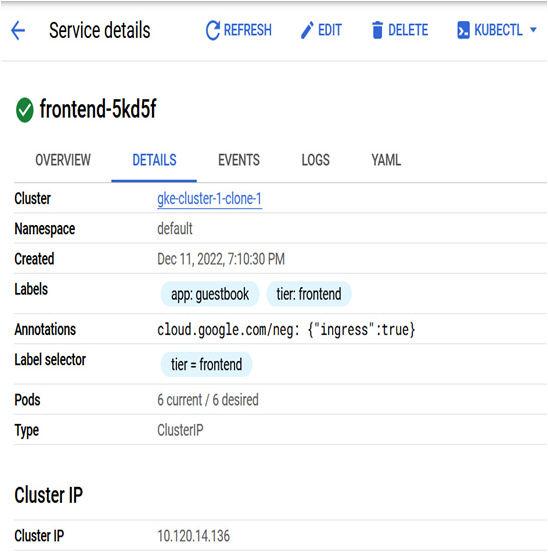Click the Cluster IP address 10.120.14.136

click(x=194, y=536)
